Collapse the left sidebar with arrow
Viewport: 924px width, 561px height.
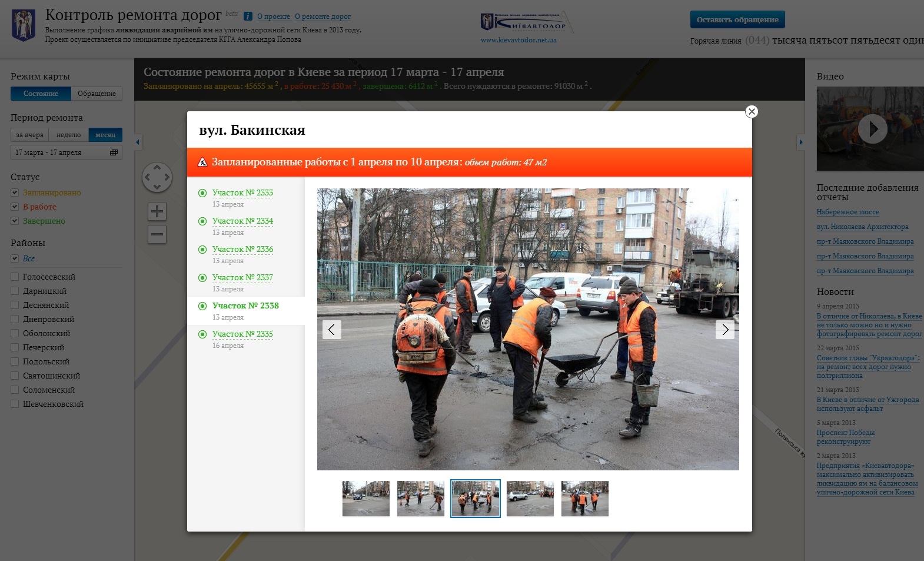(138, 142)
